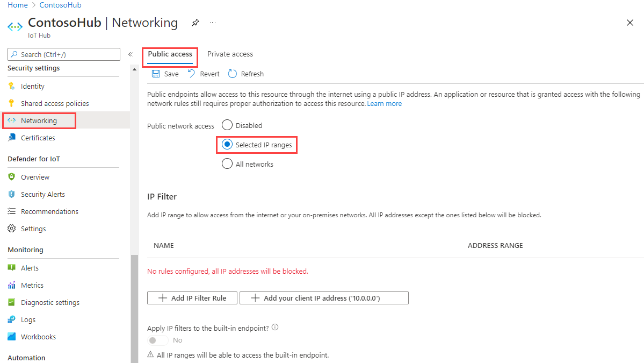Switch to the Private access tab
Screen dimensions: 644x363
(230, 54)
